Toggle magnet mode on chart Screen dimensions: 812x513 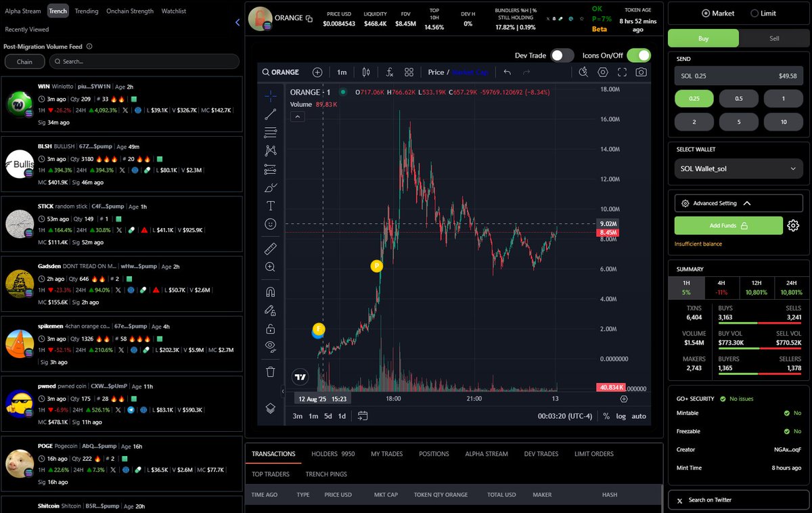271,292
